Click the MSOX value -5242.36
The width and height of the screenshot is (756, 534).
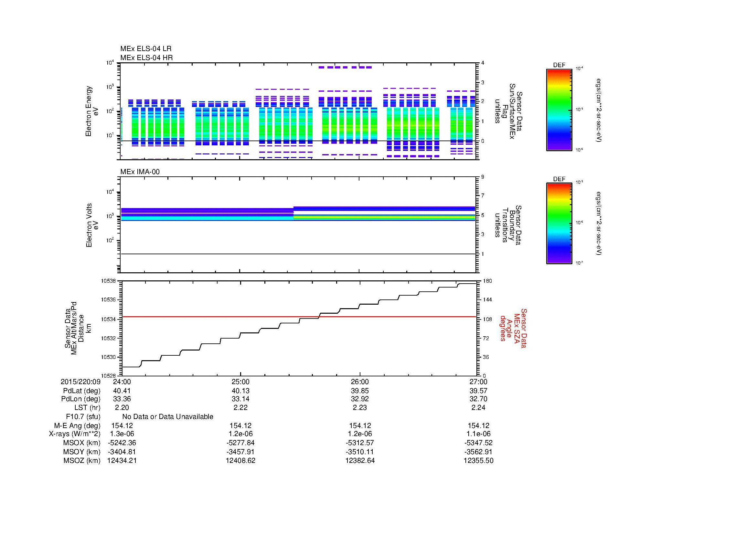(x=122, y=443)
